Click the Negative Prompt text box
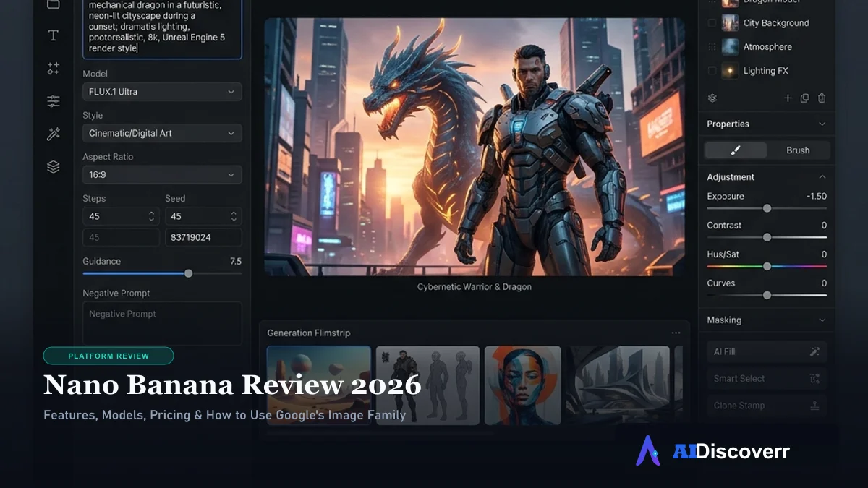 click(x=162, y=323)
